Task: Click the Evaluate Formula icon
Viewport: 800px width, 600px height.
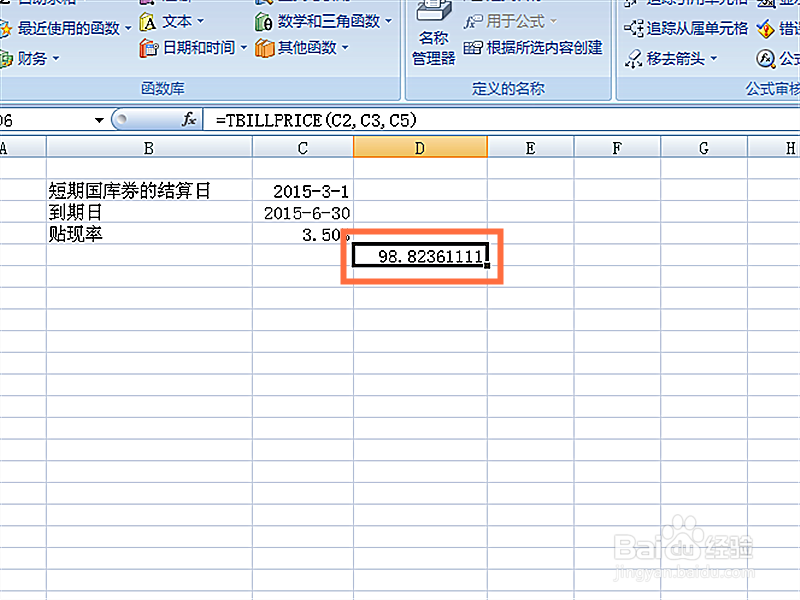Action: (x=765, y=59)
